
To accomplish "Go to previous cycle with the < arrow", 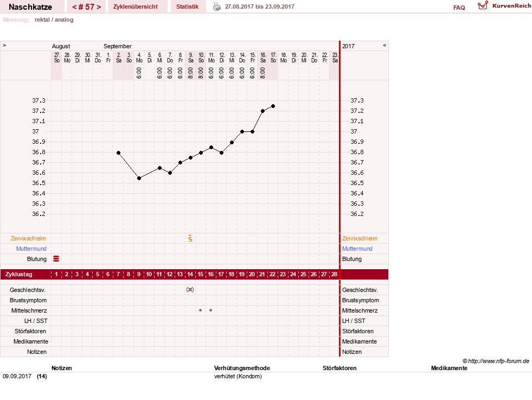I will click(75, 7).
